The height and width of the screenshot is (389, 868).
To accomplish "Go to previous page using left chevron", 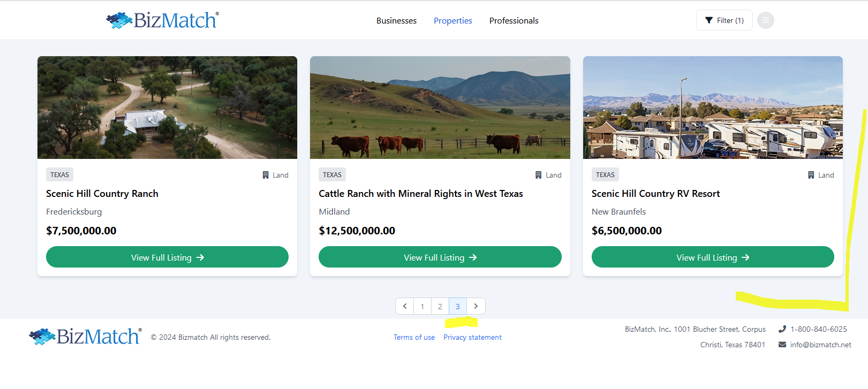I will coord(405,306).
